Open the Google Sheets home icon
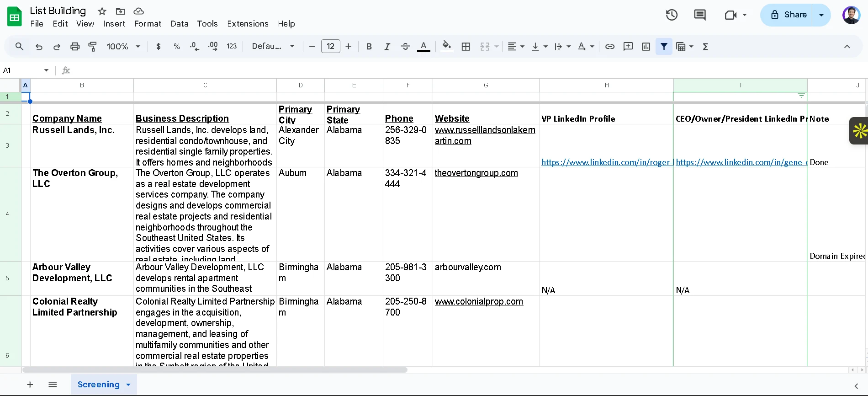This screenshot has width=868, height=396. [x=15, y=17]
